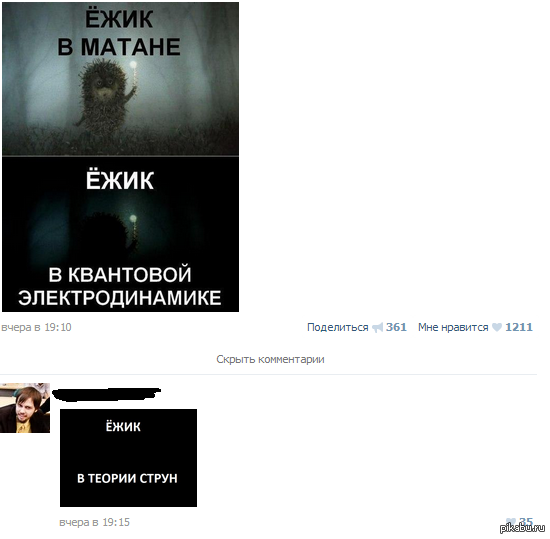Image resolution: width=550 pixels, height=539 pixels.
Task: View who liked via 1211 count
Action: 519,327
